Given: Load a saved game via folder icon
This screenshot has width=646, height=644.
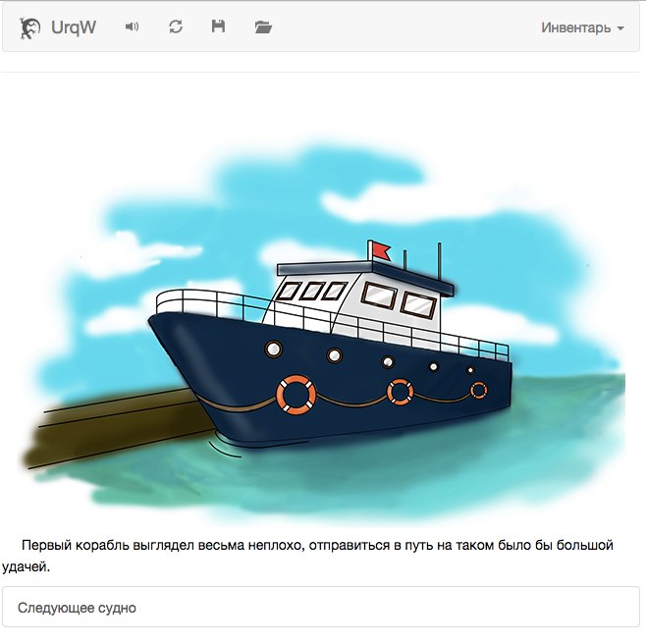Looking at the screenshot, I should click(x=263, y=27).
